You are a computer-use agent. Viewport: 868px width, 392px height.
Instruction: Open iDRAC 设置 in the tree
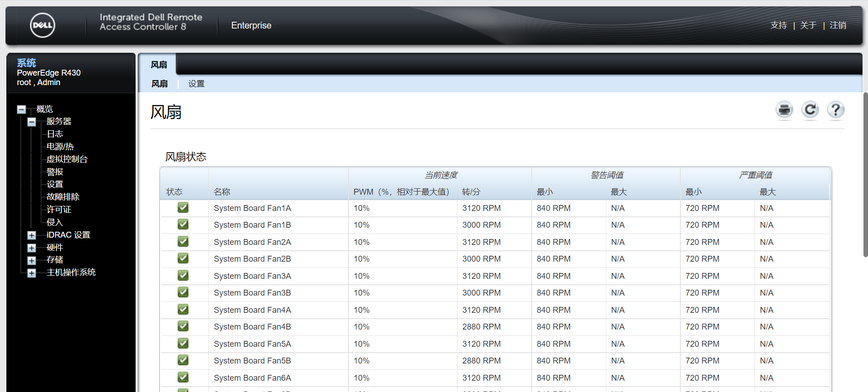click(68, 235)
